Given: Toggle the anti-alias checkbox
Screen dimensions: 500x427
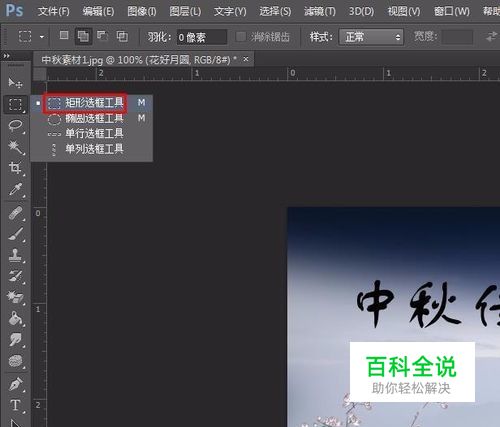Looking at the screenshot, I should [240, 37].
